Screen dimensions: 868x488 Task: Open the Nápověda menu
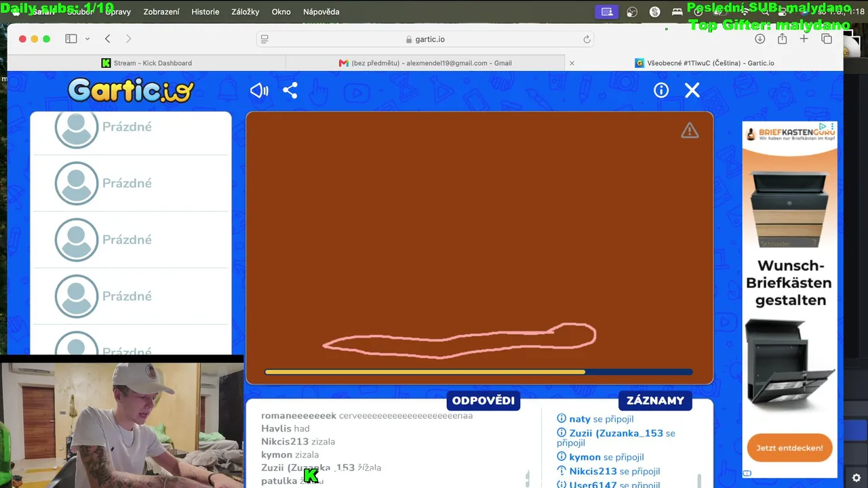pos(321,12)
